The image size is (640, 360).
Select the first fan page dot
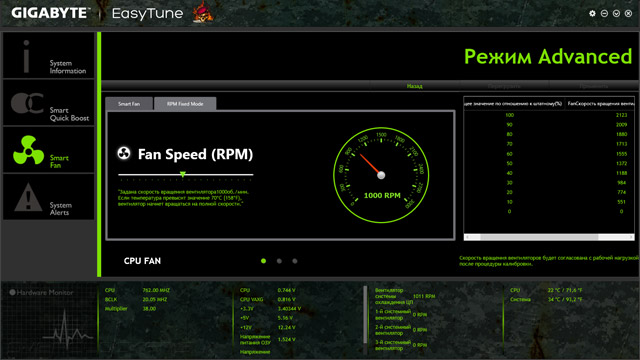(x=263, y=261)
